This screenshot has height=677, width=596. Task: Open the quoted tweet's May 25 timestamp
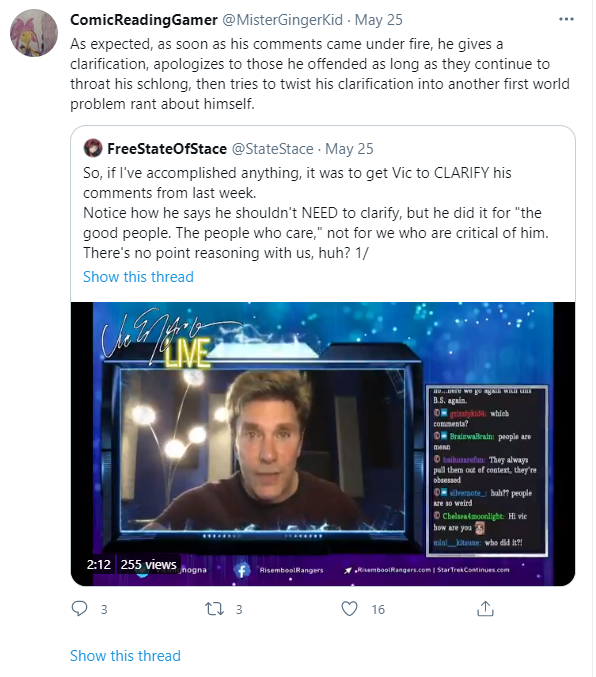pos(349,149)
